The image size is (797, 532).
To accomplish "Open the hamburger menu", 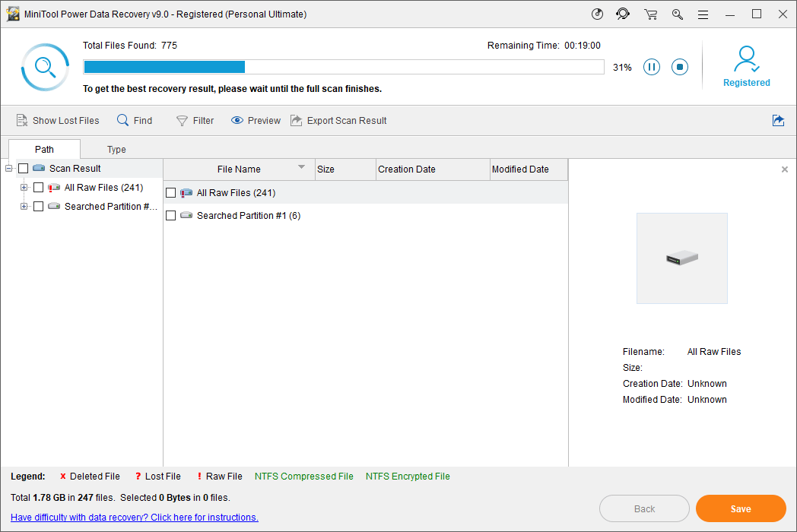I will [x=703, y=14].
